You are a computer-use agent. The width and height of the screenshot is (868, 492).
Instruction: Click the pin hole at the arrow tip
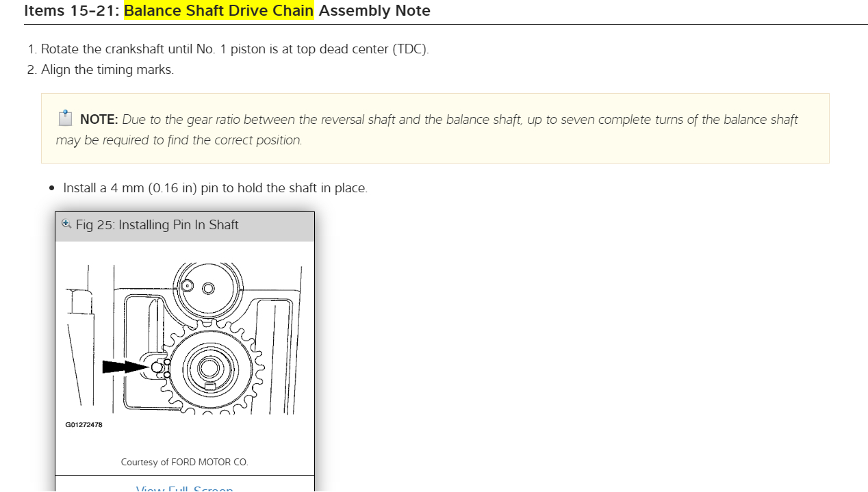pos(157,367)
